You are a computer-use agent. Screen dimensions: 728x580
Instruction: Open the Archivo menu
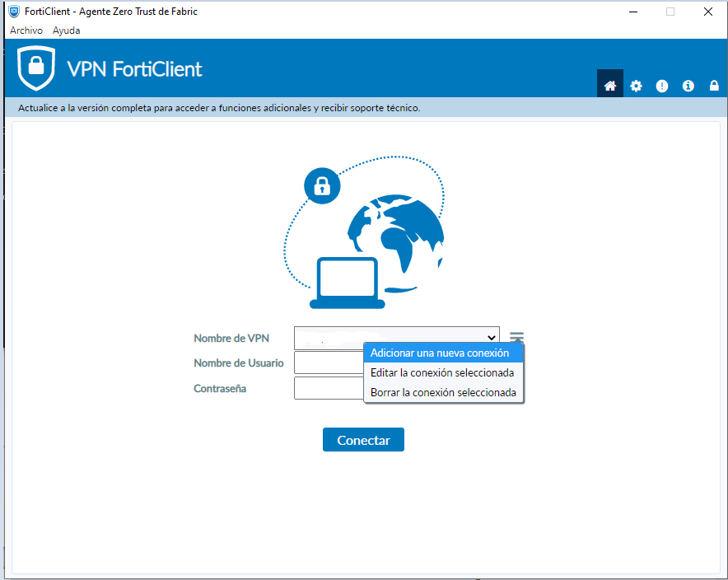26,30
